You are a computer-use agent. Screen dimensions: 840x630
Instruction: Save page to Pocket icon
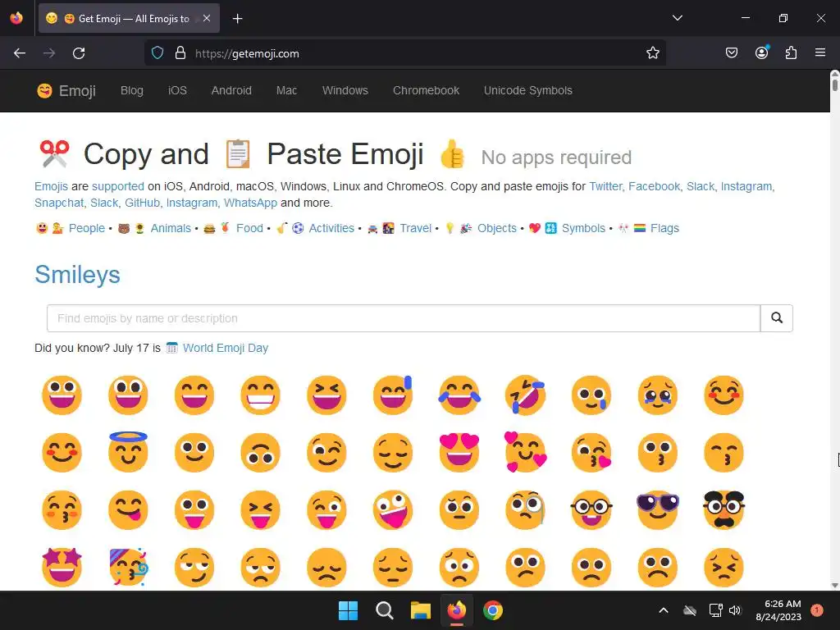731,53
